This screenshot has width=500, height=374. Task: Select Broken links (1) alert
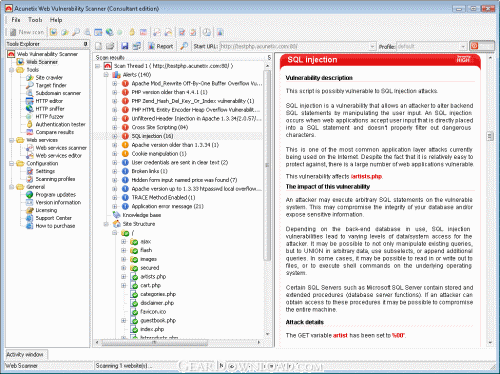tap(149, 171)
